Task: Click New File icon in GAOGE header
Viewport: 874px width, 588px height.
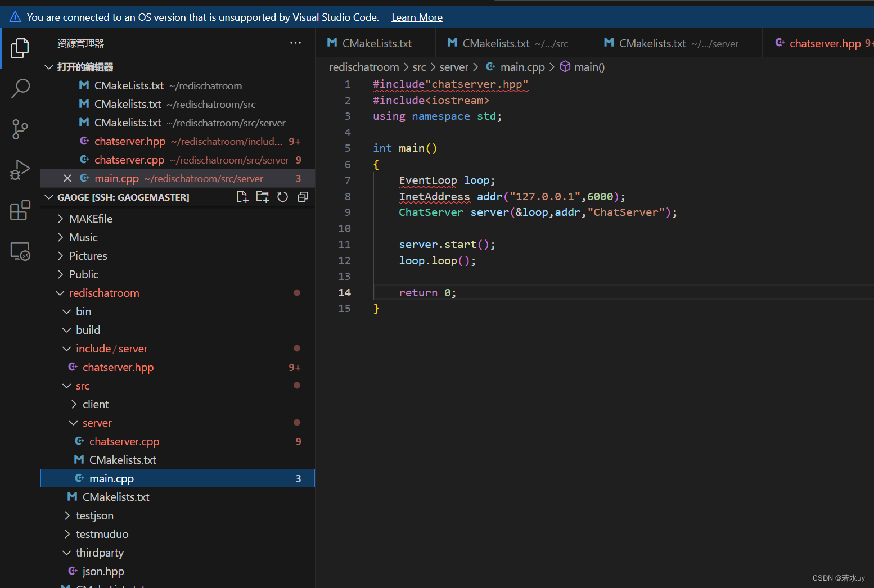Action: pyautogui.click(x=242, y=197)
